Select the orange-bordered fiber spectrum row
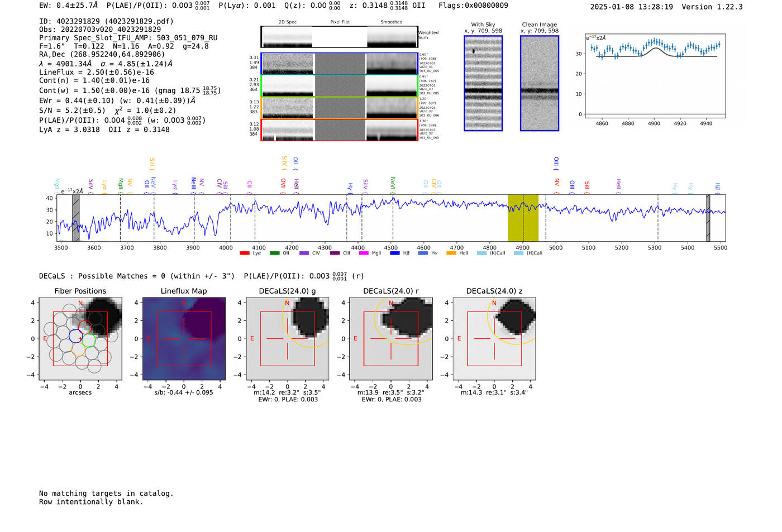782x532 pixels. pos(340,108)
